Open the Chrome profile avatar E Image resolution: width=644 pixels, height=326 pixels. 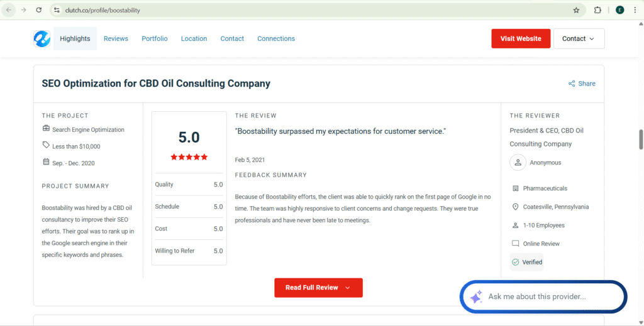tap(619, 10)
